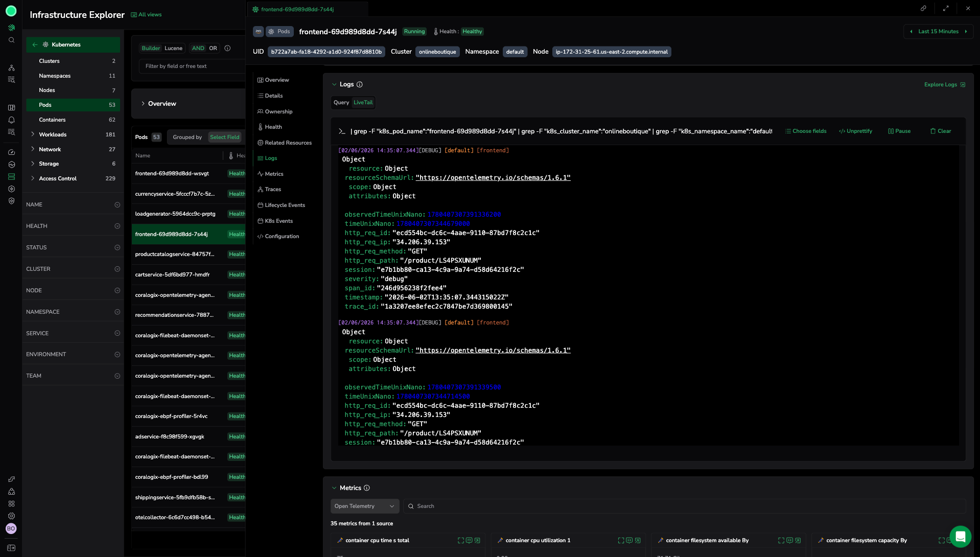Switch query mode to Builder
This screenshot has width=980, height=557.
click(151, 49)
